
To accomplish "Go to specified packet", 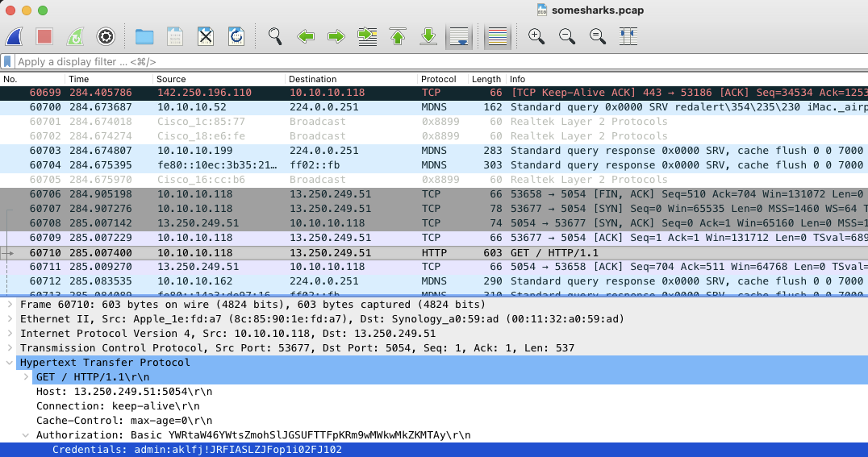I will [x=367, y=36].
